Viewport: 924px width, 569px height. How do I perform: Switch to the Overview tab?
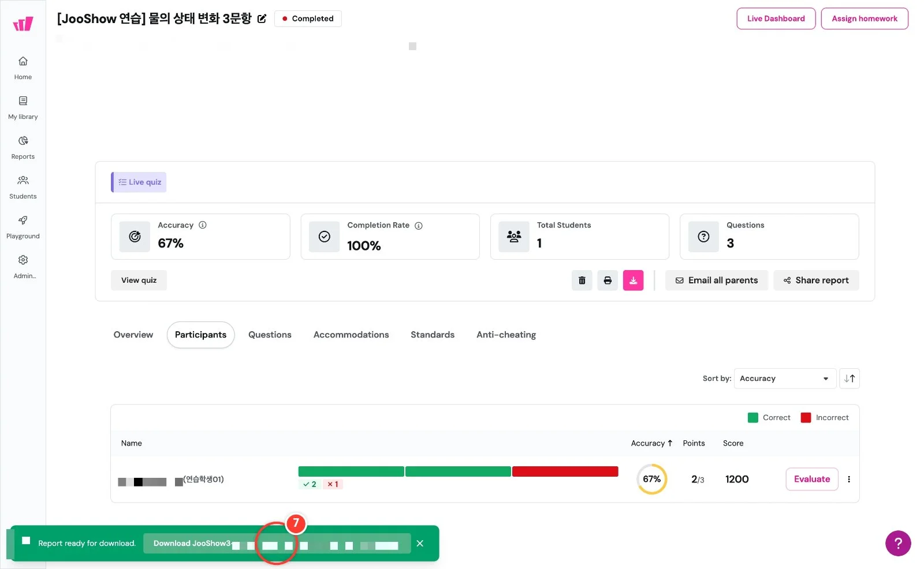[133, 335]
